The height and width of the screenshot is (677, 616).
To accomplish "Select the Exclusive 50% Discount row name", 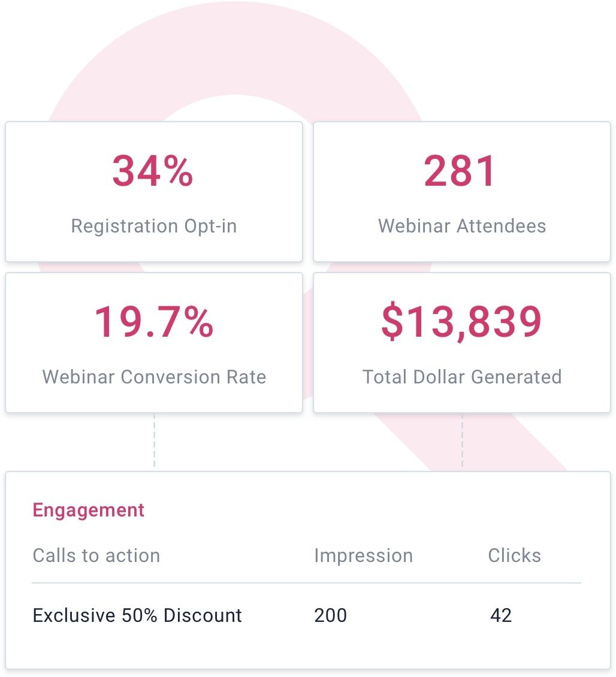I will tap(137, 615).
